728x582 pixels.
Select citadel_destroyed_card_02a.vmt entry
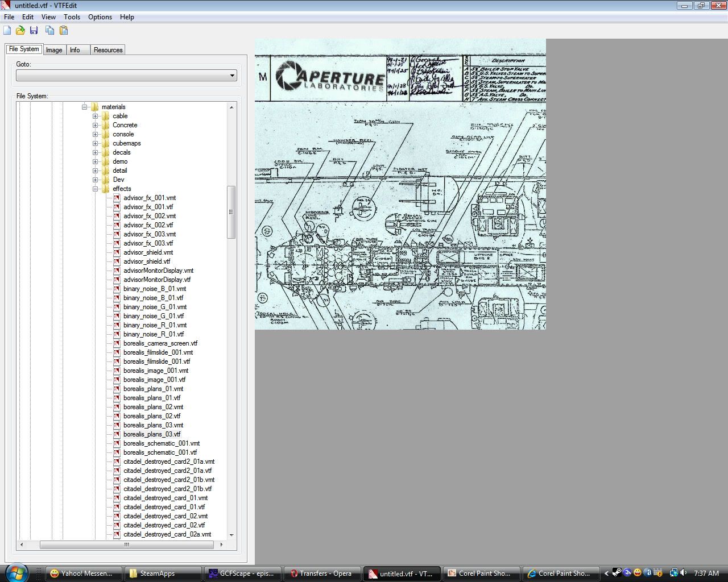[167, 534]
